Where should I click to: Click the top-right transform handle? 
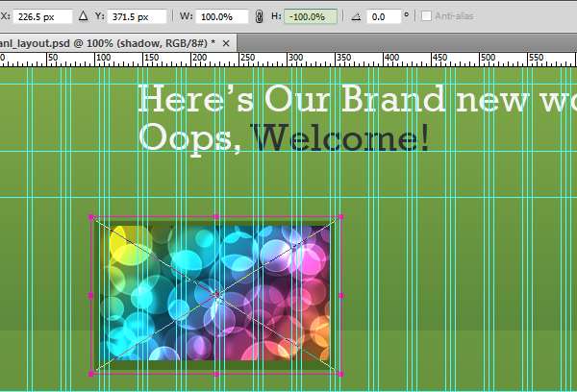coord(341,217)
